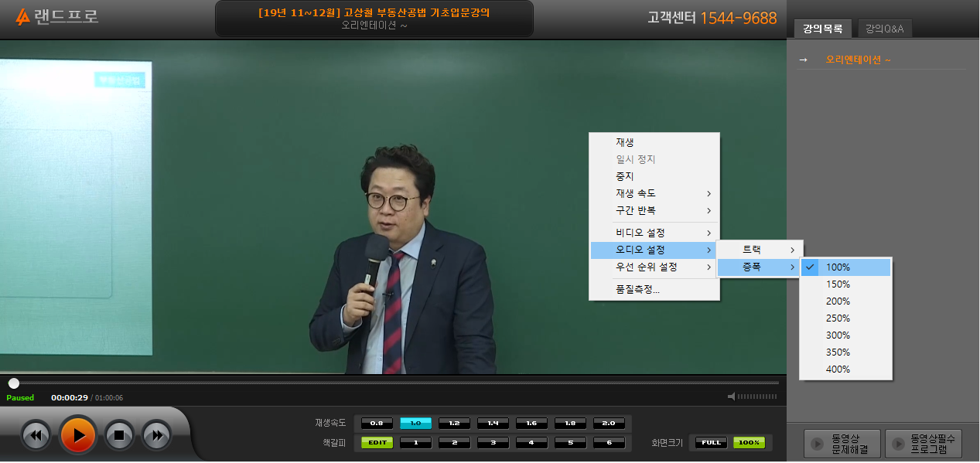The width and height of the screenshot is (980, 463).
Task: Click the Paused status text
Action: pos(20,398)
